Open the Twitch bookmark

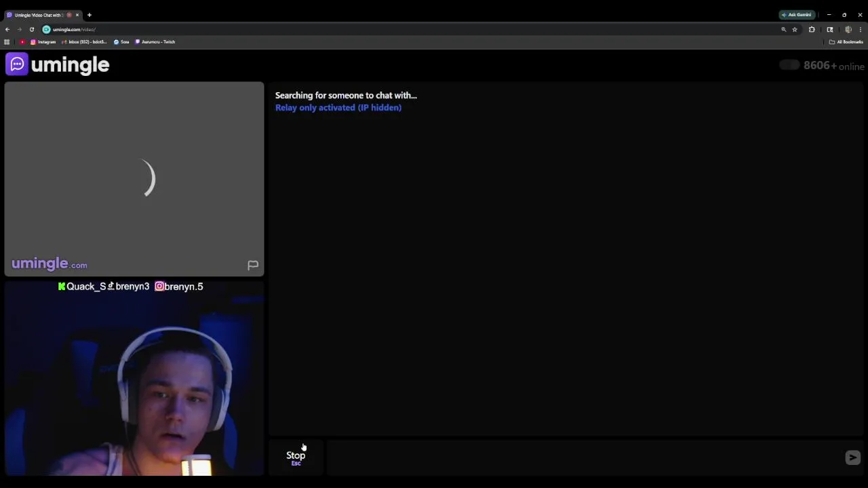click(x=155, y=42)
